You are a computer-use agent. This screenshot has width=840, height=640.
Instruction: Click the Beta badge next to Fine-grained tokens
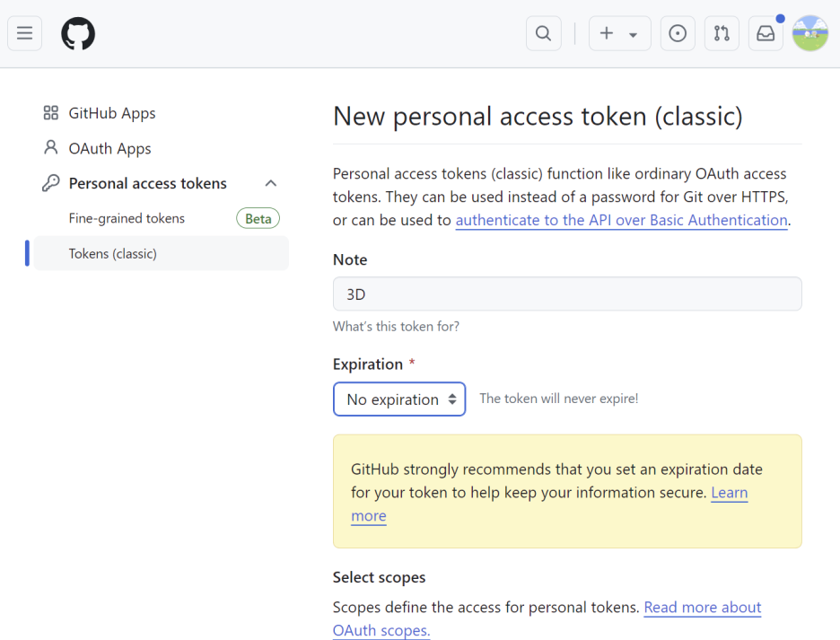[x=258, y=219]
